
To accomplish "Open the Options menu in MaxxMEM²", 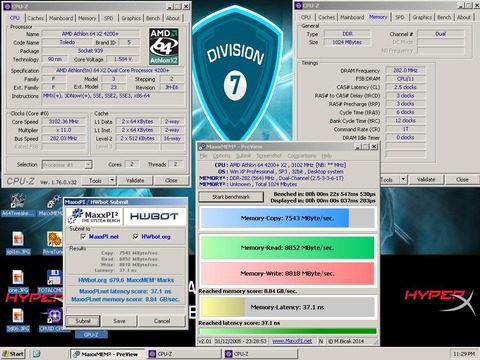I will tap(221, 156).
